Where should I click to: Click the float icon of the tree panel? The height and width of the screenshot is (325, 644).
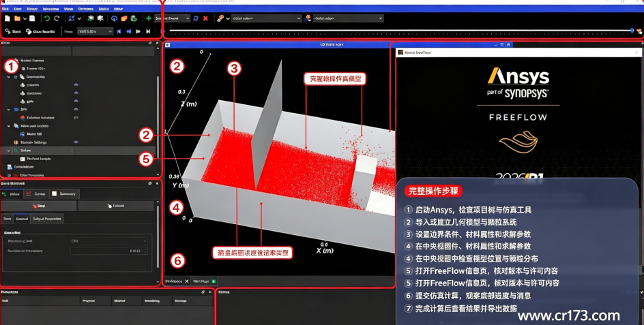tap(150, 43)
